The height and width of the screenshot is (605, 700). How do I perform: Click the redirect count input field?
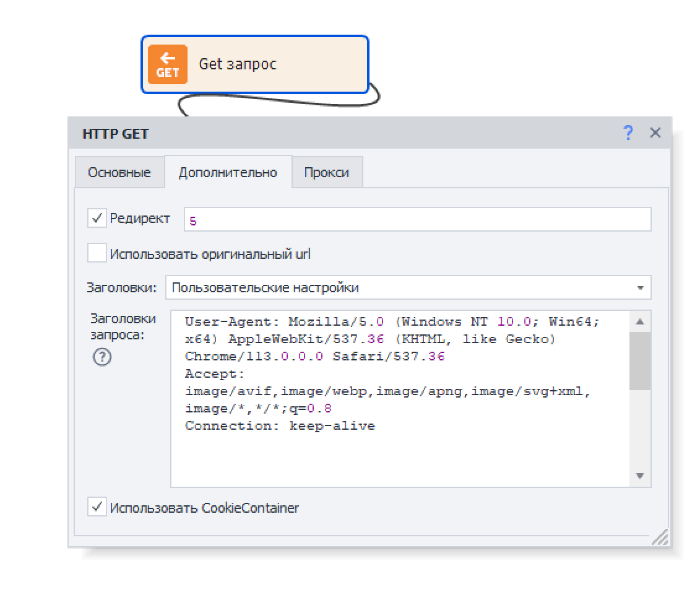[x=417, y=220]
